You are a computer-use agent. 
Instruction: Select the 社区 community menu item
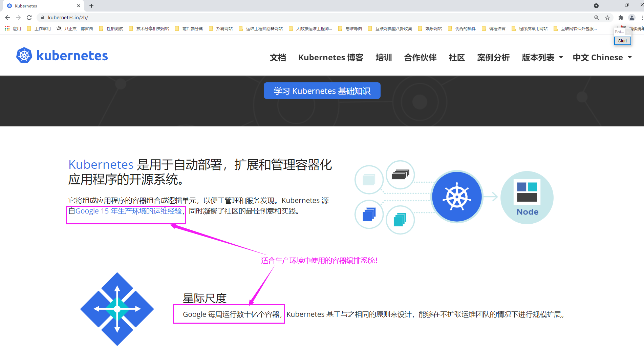(x=456, y=58)
